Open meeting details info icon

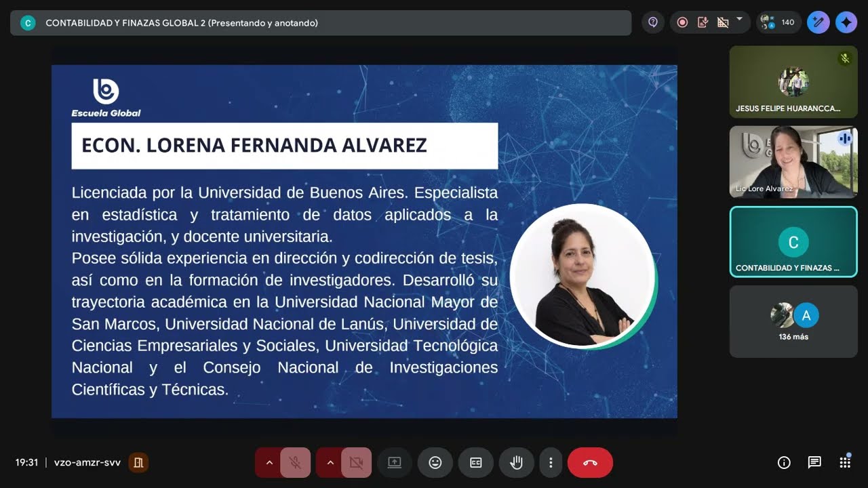[x=784, y=463]
